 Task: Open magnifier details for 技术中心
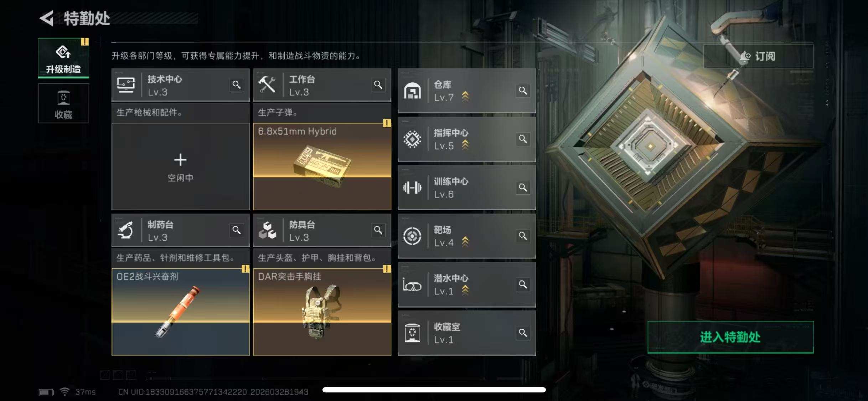point(237,85)
